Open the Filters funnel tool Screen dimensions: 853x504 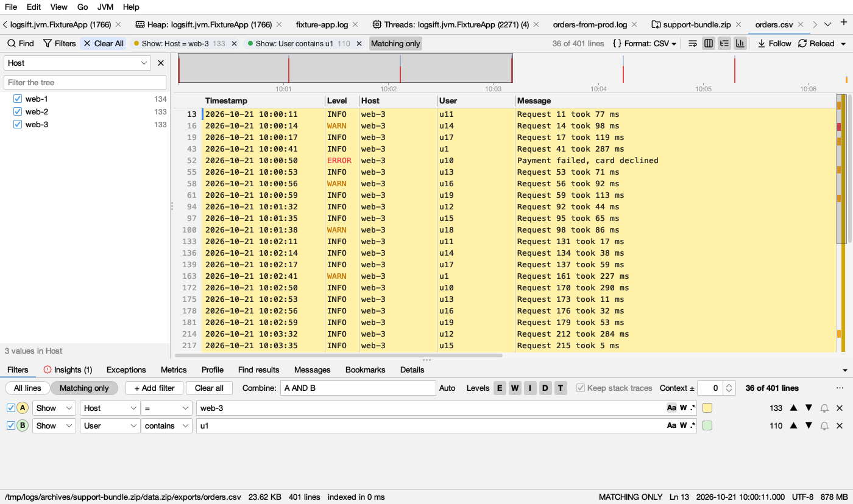pos(60,43)
